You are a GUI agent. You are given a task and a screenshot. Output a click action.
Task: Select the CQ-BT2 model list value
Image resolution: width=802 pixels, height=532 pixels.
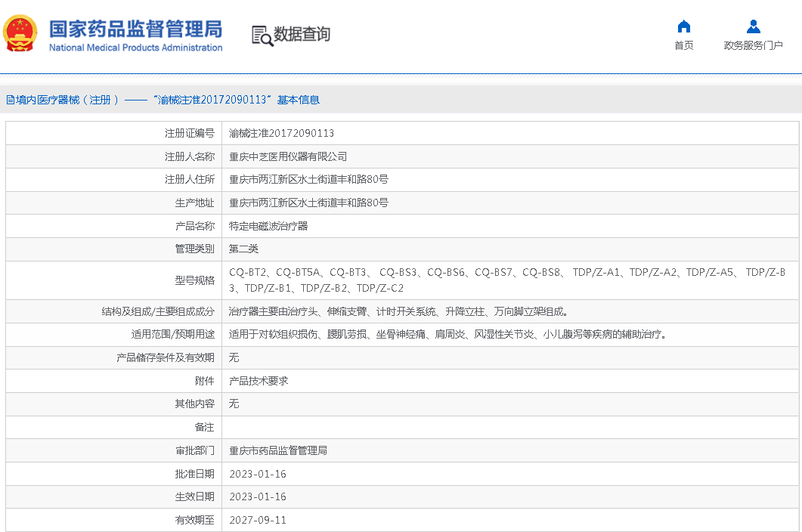[507, 280]
